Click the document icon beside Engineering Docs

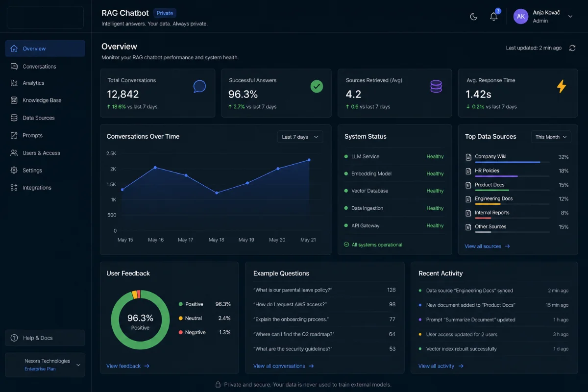tap(468, 199)
